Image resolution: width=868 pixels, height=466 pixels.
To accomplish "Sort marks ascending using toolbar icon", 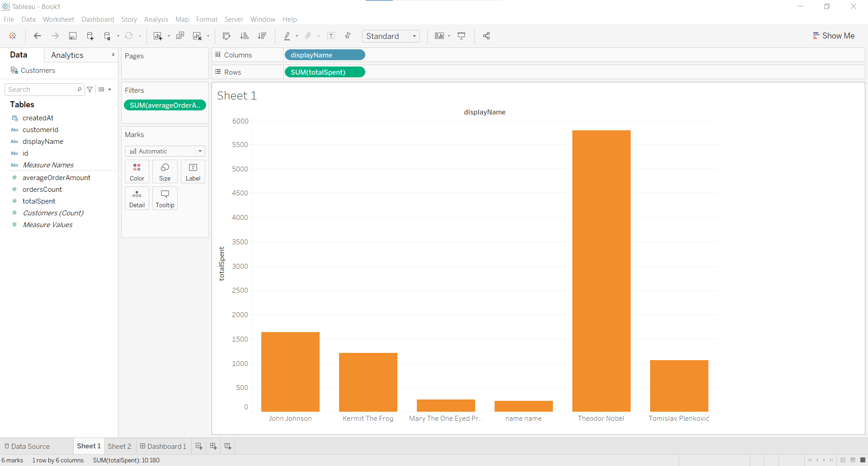I will (245, 36).
